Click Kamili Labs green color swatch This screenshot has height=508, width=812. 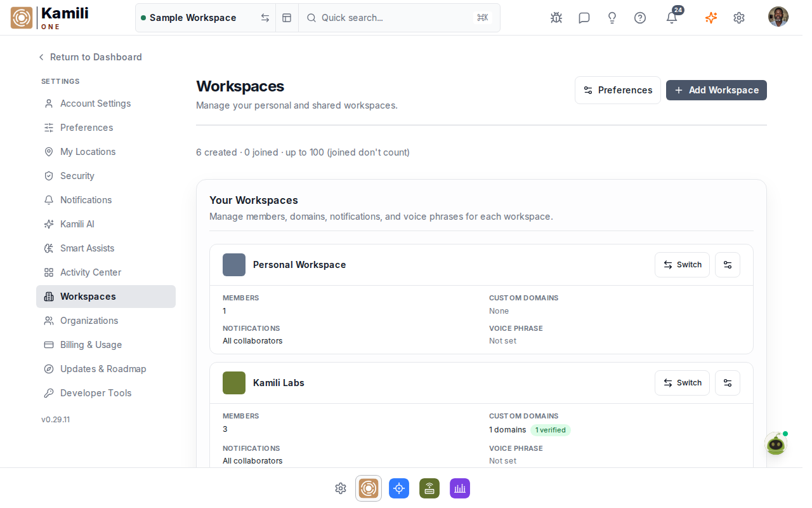234,383
